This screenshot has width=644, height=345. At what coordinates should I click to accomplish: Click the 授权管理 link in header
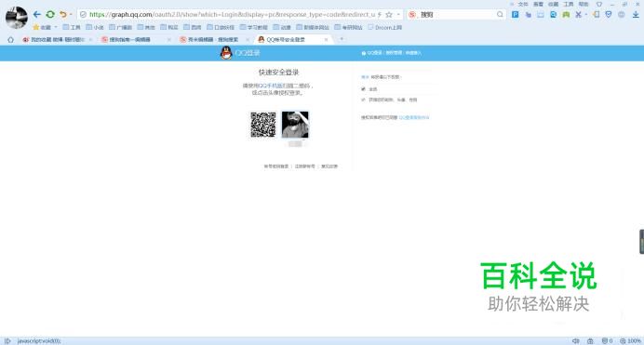tap(394, 53)
